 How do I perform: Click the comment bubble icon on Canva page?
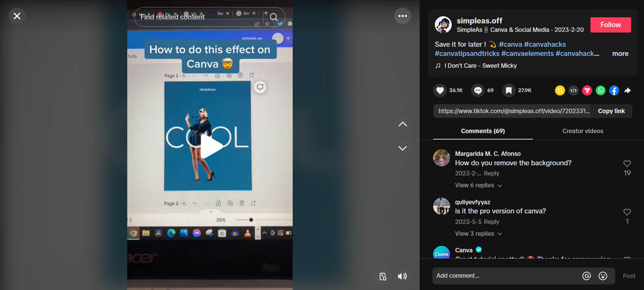[x=260, y=87]
